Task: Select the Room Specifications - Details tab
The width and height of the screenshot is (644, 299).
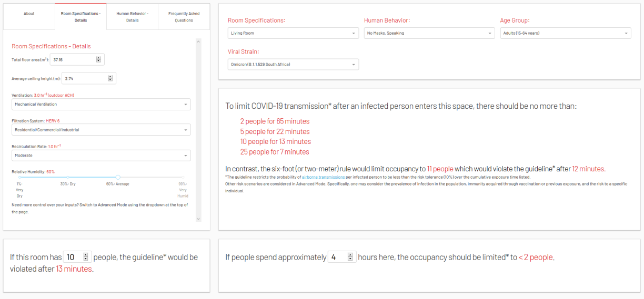Action: point(80,17)
